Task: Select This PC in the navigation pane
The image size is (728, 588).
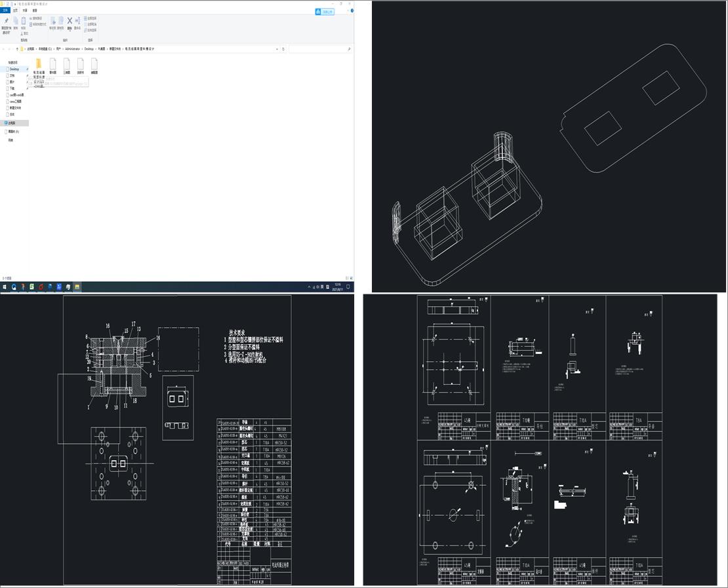Action: tap(14, 123)
